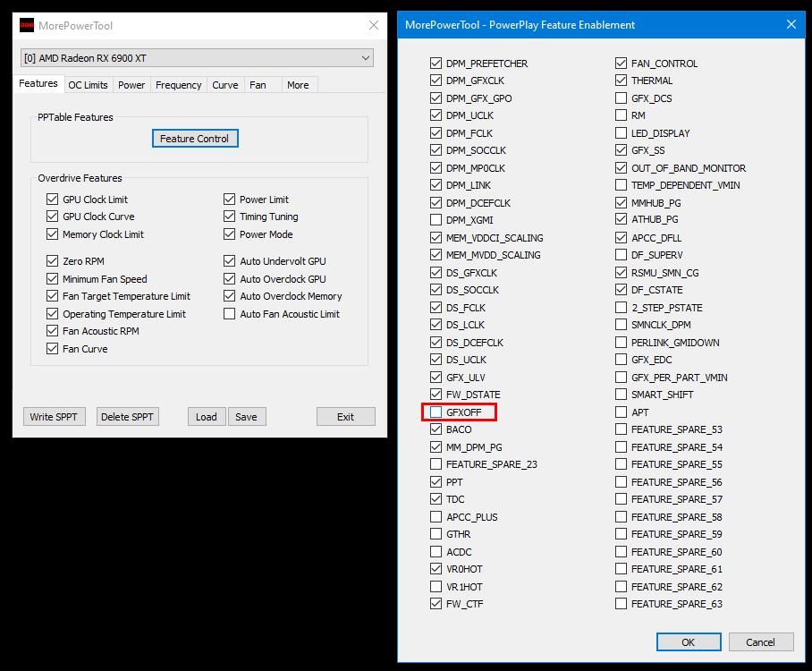Toggle Fan Target Temperature Limit

coord(52,296)
